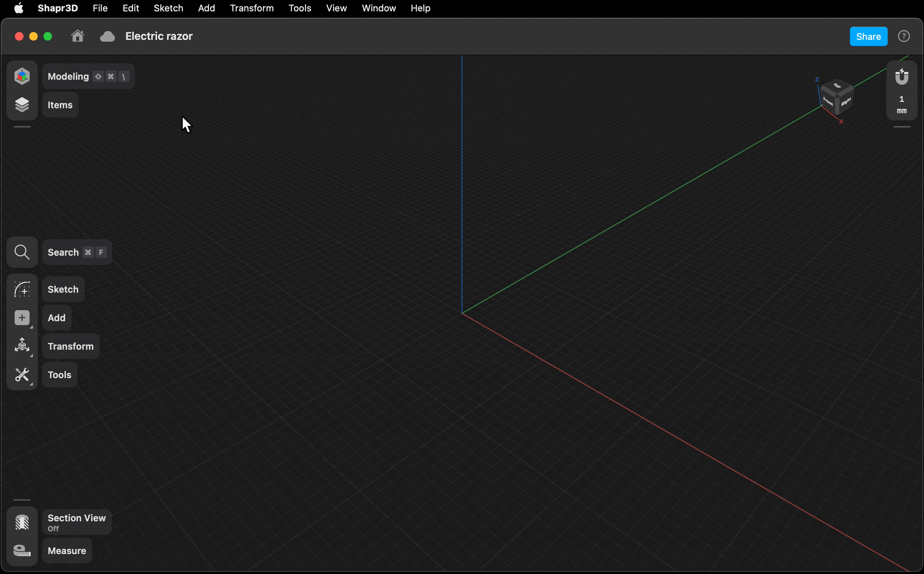
Task: Click the Add plus icon
Action: pos(22,318)
